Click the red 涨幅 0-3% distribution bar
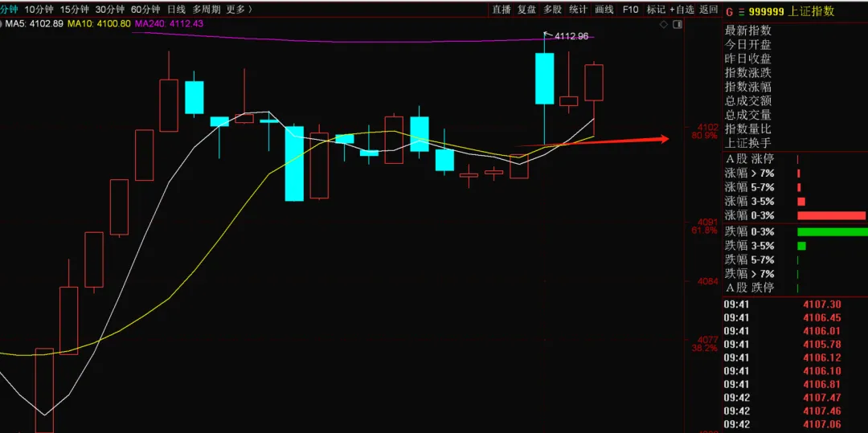This screenshot has width=868, height=433. coord(832,215)
